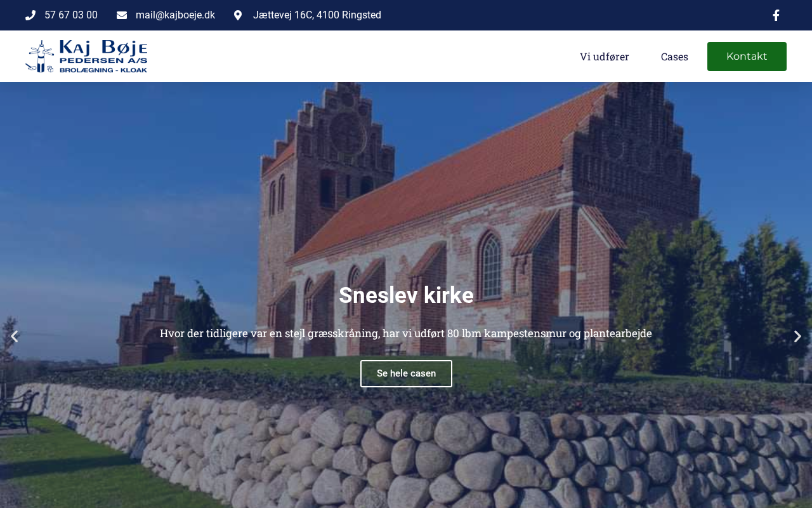The height and width of the screenshot is (508, 812).
Task: Click the green Kontakt button
Action: point(747,57)
